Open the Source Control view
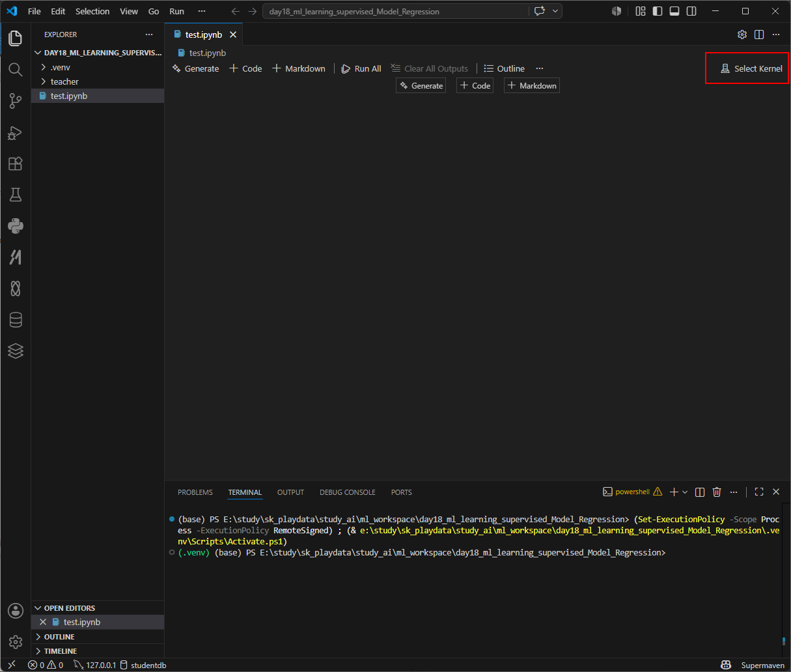Screen dimensions: 791x672 pyautogui.click(x=16, y=101)
